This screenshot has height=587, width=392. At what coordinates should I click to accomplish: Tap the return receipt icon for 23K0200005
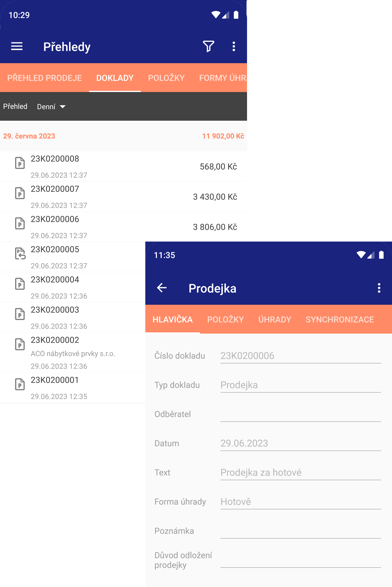[x=20, y=253]
